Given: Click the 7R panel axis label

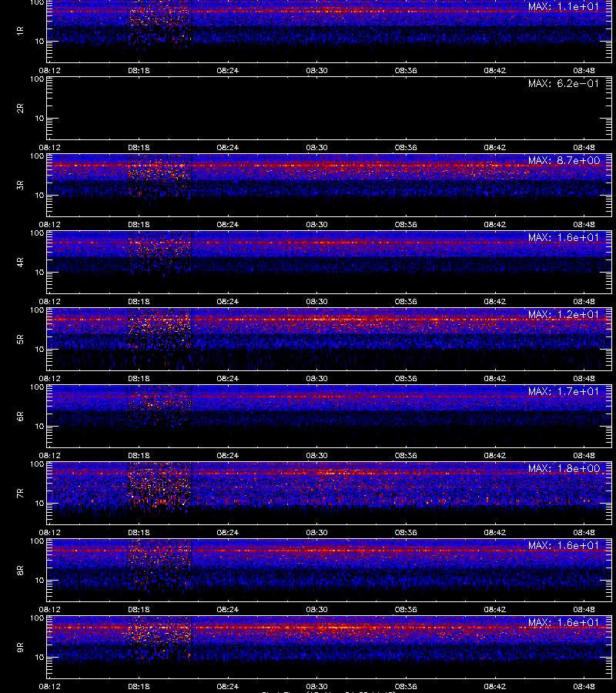Looking at the screenshot, I should click(20, 494).
